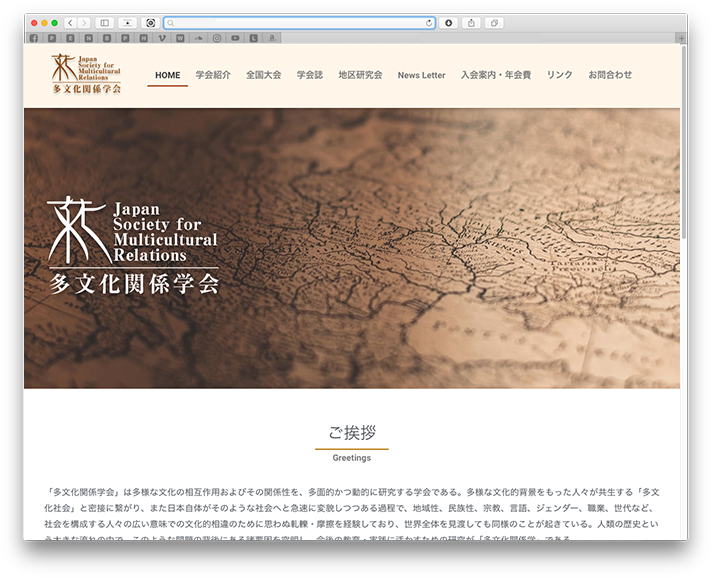Screen dimensions: 712x578
Task: Show all tabs overview
Action: [x=494, y=23]
